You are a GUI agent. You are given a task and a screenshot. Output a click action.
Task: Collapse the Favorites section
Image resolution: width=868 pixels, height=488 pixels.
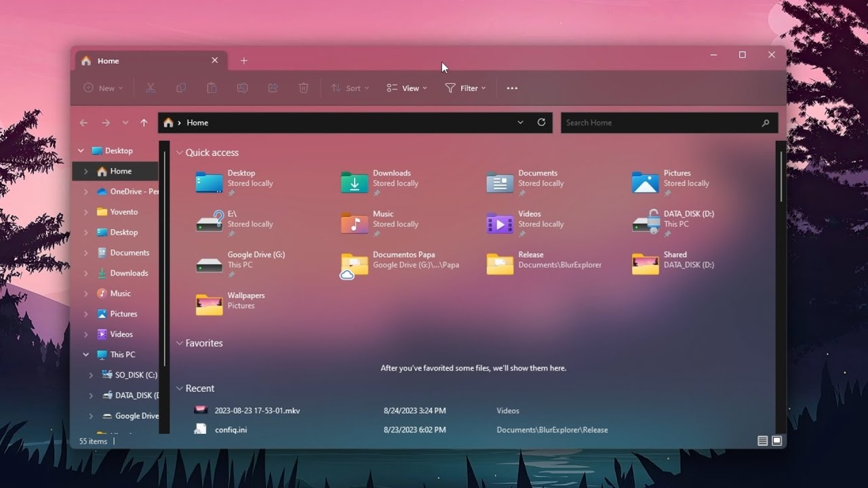[x=180, y=344]
